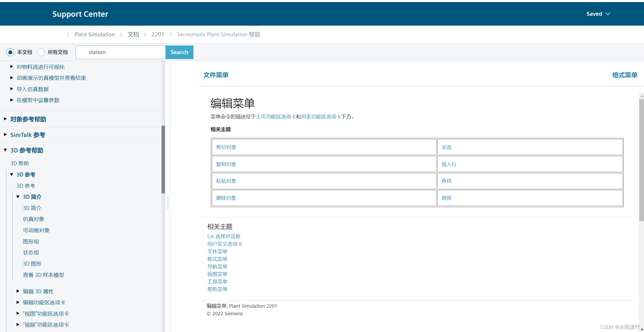
Task: Open the 替换 link in table
Action: (446, 198)
